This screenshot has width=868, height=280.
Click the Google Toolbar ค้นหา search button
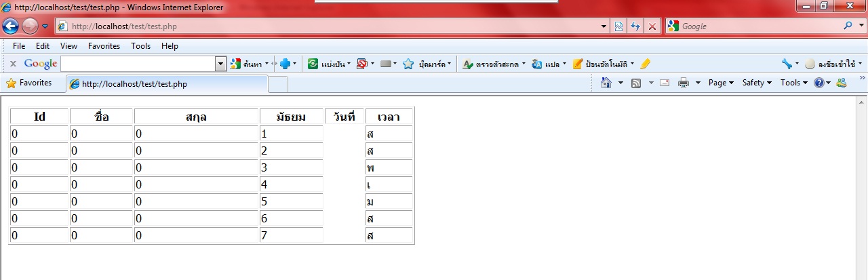coord(250,64)
